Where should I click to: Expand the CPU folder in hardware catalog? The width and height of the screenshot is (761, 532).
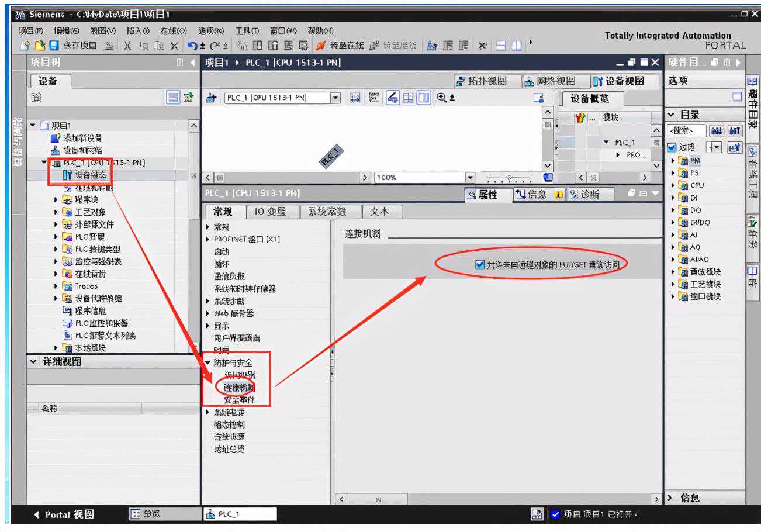[673, 185]
